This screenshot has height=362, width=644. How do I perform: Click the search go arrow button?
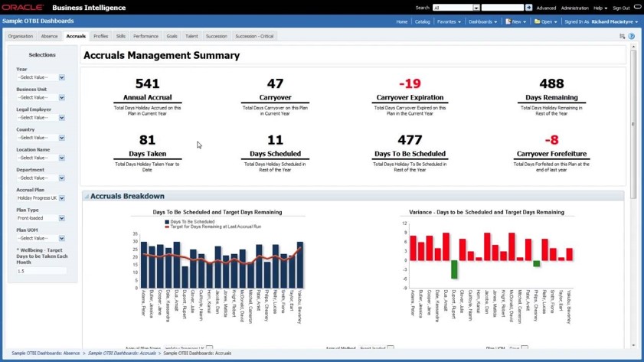point(528,8)
